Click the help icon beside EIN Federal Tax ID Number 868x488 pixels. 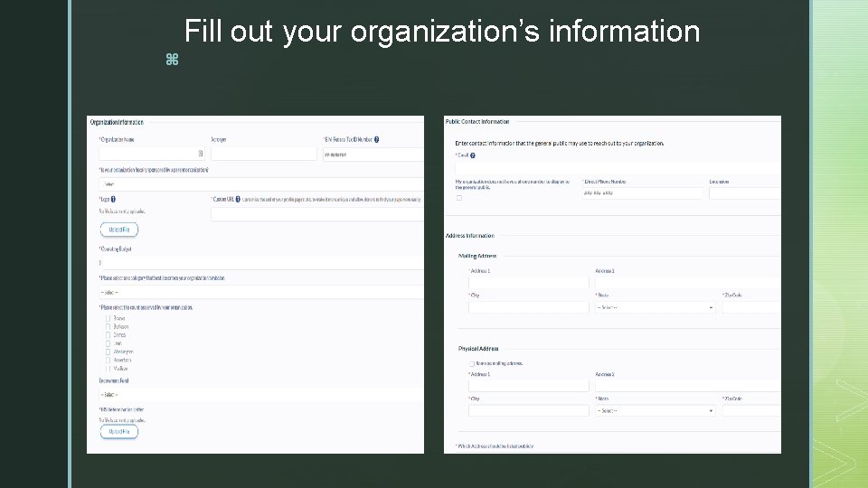(376, 139)
